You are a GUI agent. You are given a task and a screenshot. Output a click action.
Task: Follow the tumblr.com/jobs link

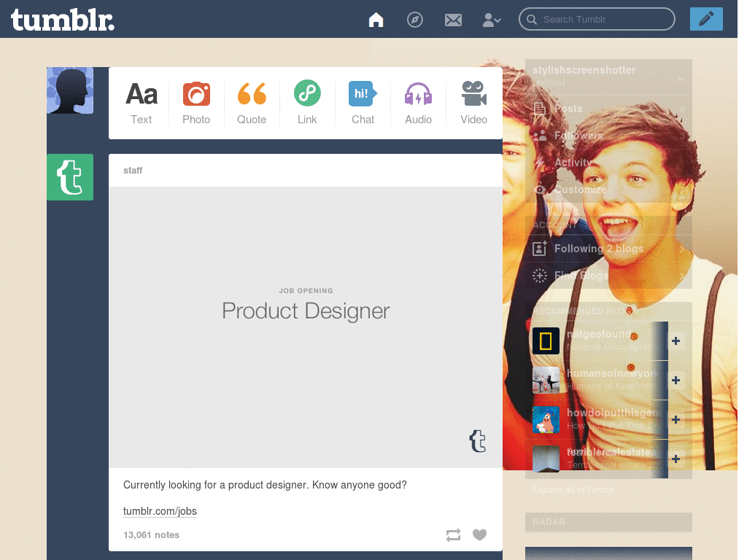click(160, 511)
